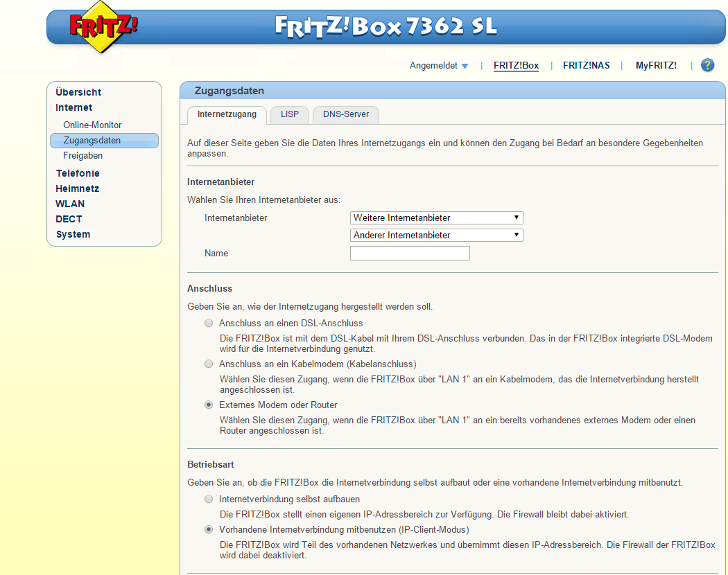Viewport: 728px width, 575px height.
Task: Select Anschluss an ein Kabelmodem radio
Action: [x=209, y=364]
